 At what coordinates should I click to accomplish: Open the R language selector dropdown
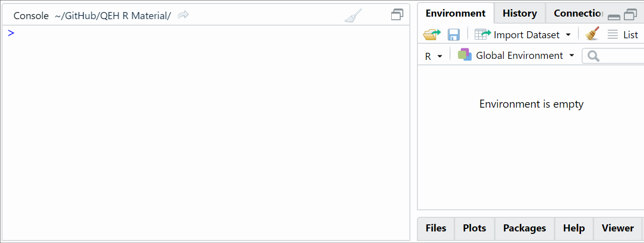pyautogui.click(x=434, y=56)
